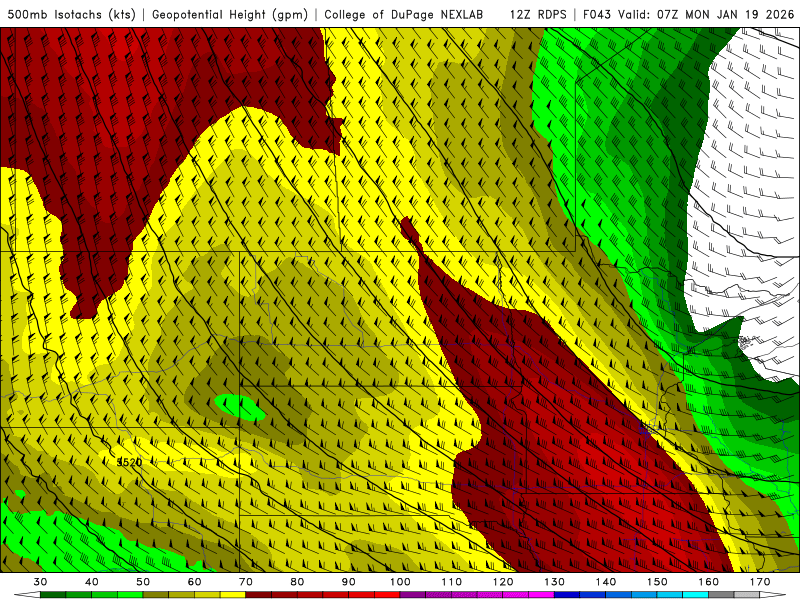Viewport: 800px width, 600px height.
Task: Click the 150 value on the color scale
Action: point(657,582)
